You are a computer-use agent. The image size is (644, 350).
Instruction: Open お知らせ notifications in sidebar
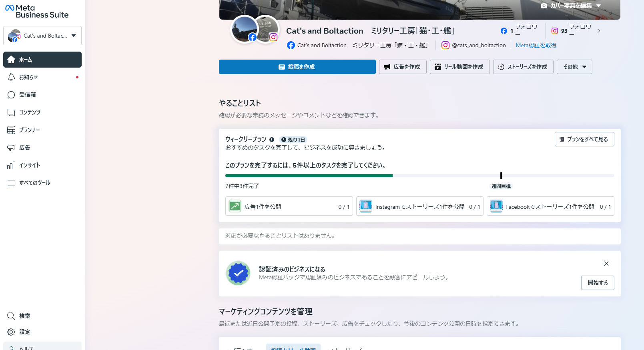[x=42, y=77]
